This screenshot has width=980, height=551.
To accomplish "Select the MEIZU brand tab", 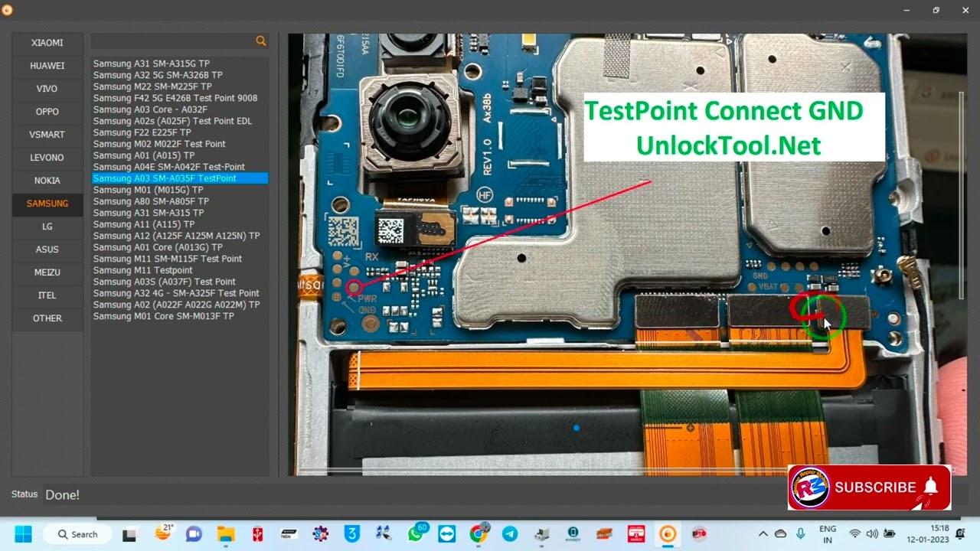I will [x=47, y=272].
